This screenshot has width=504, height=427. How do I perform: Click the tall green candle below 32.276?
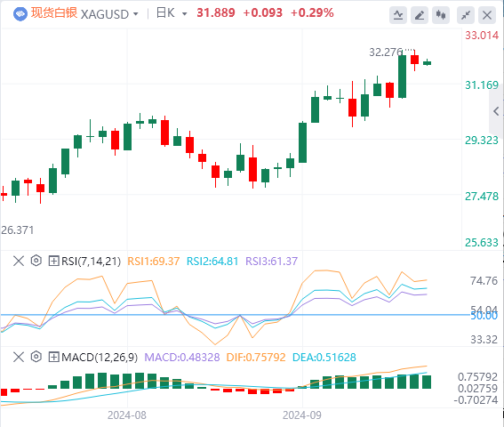pos(402,77)
